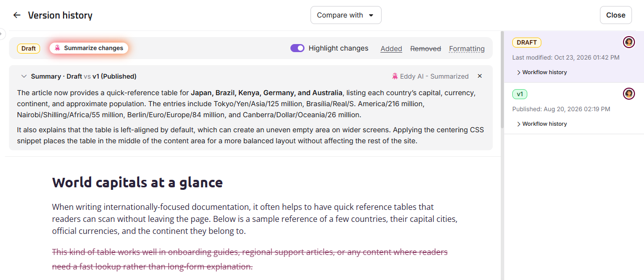The width and height of the screenshot is (644, 280).
Task: Click the Eddy AI - Summarized label
Action: coord(434,77)
